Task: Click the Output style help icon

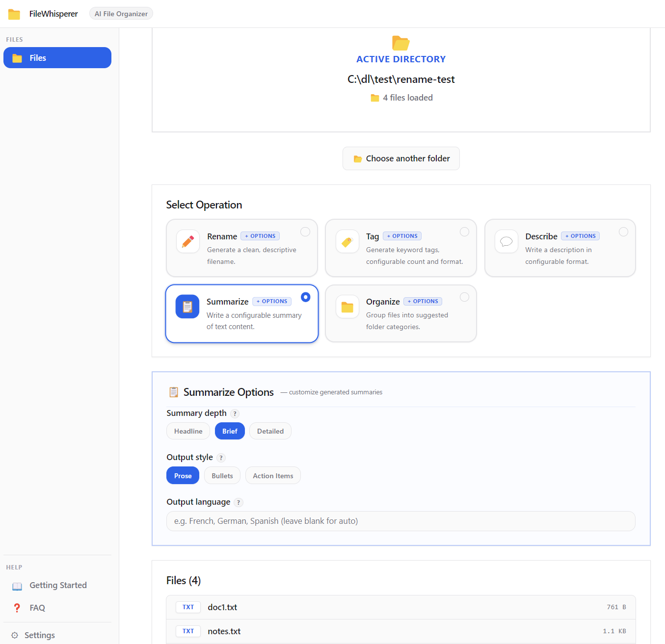Action: (221, 458)
